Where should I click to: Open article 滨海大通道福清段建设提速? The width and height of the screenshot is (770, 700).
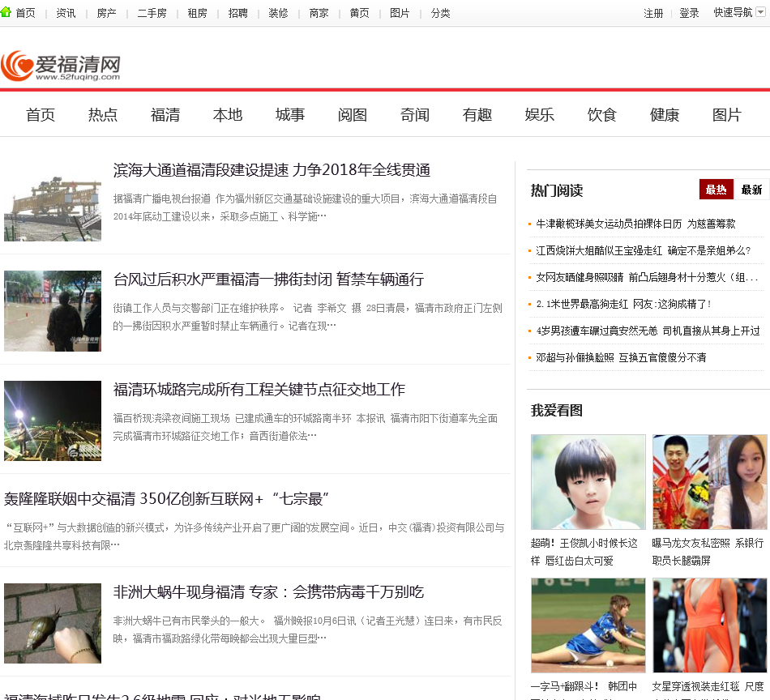coord(272,170)
